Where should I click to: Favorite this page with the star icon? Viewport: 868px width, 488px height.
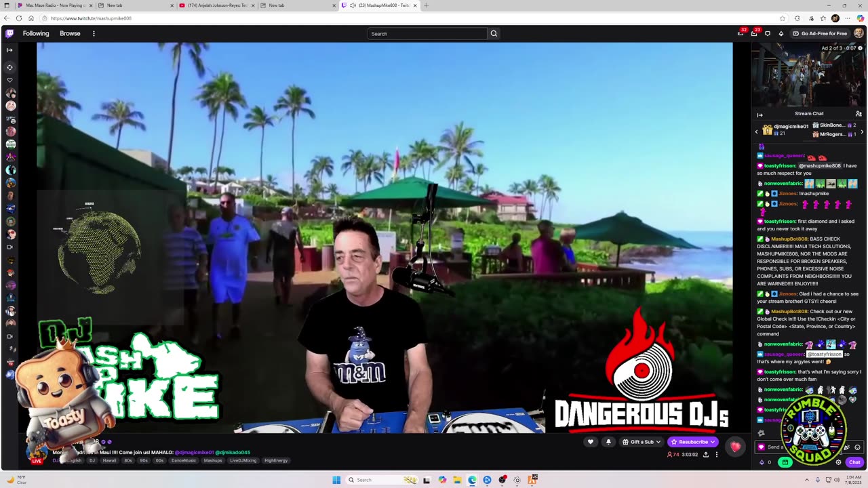coord(783,18)
